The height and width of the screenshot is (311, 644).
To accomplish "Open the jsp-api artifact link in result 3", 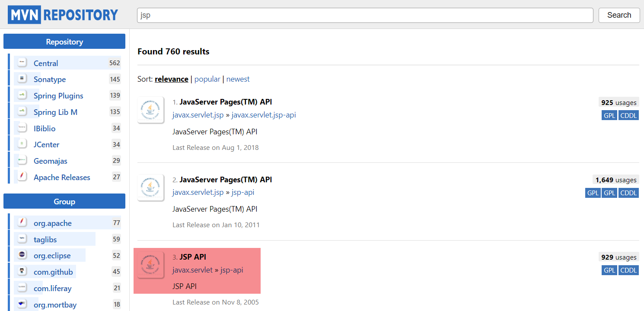I will pyautogui.click(x=232, y=270).
